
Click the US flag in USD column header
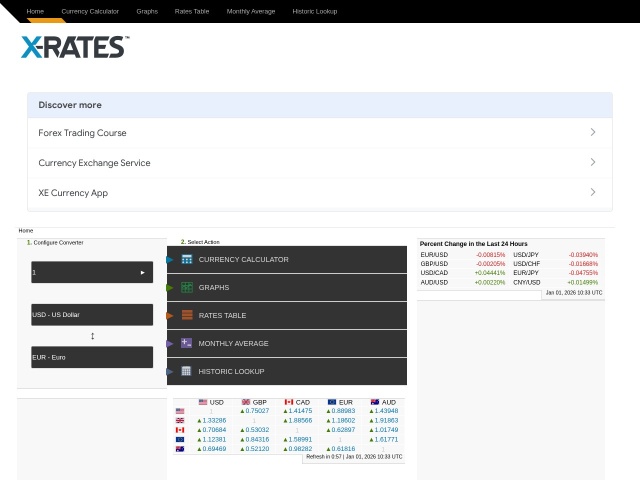[x=203, y=402]
